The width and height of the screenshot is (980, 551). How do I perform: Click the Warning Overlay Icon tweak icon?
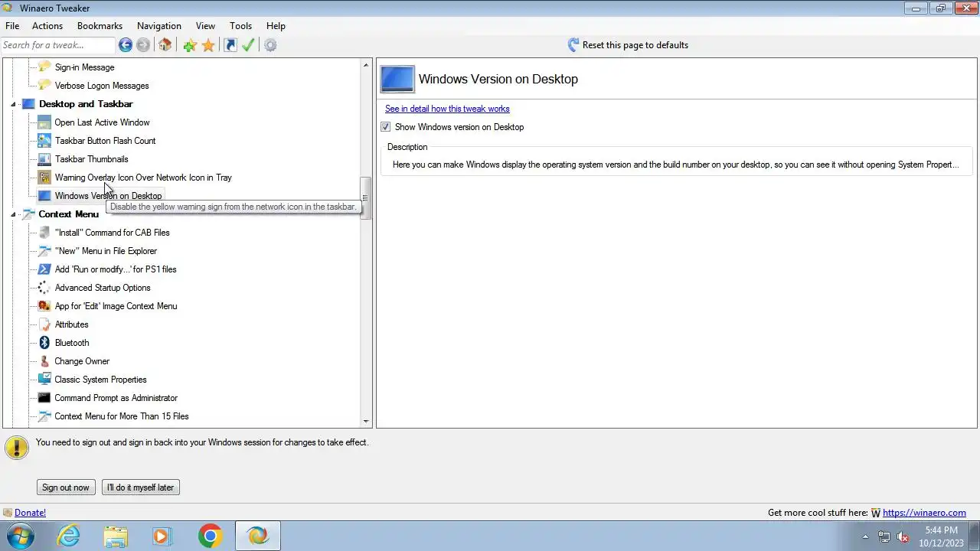pyautogui.click(x=44, y=178)
